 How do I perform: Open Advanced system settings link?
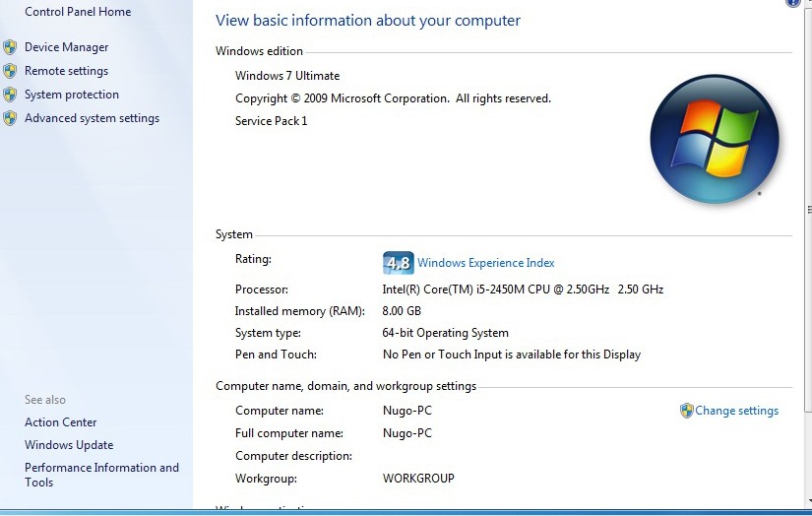(x=92, y=118)
